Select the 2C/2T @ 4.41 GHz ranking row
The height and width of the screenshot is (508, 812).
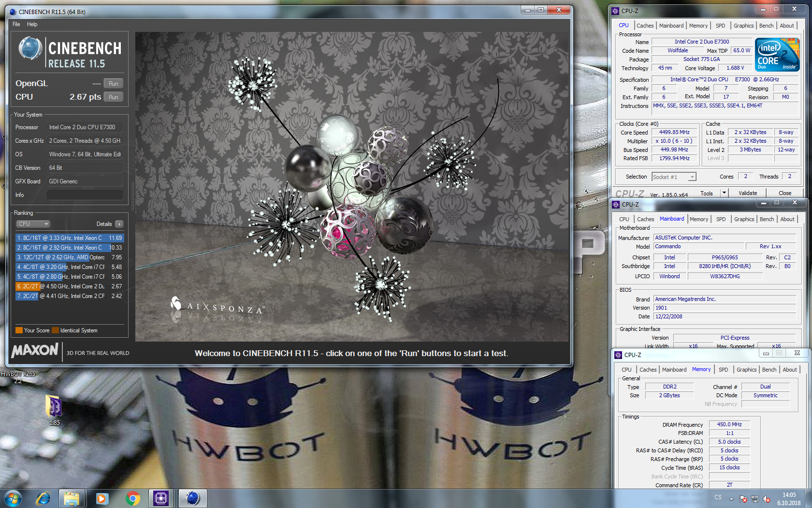click(x=70, y=296)
